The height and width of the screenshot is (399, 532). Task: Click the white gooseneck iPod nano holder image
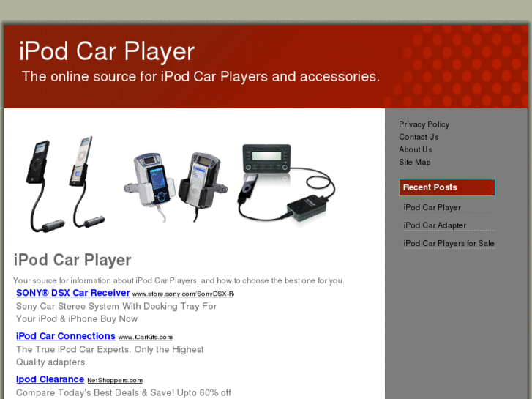(87, 182)
